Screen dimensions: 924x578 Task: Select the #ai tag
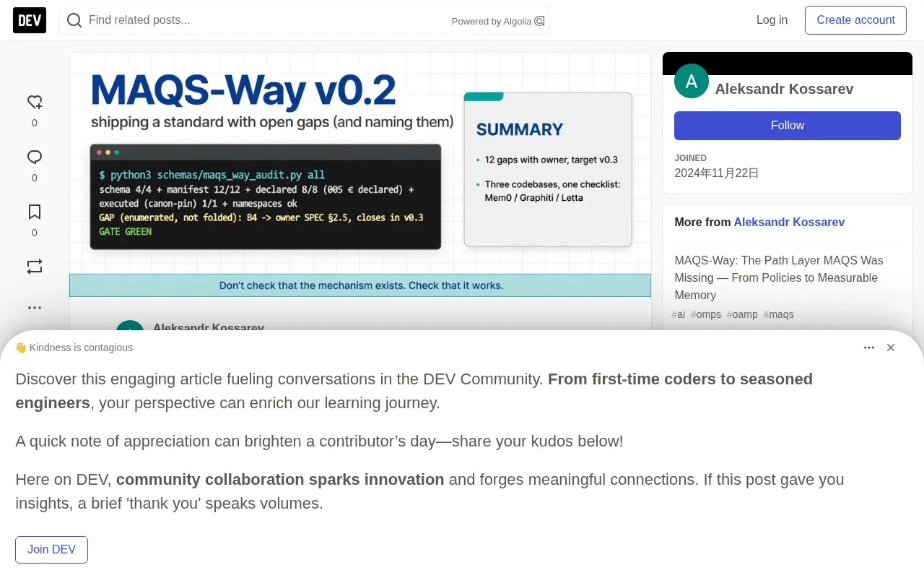[679, 314]
